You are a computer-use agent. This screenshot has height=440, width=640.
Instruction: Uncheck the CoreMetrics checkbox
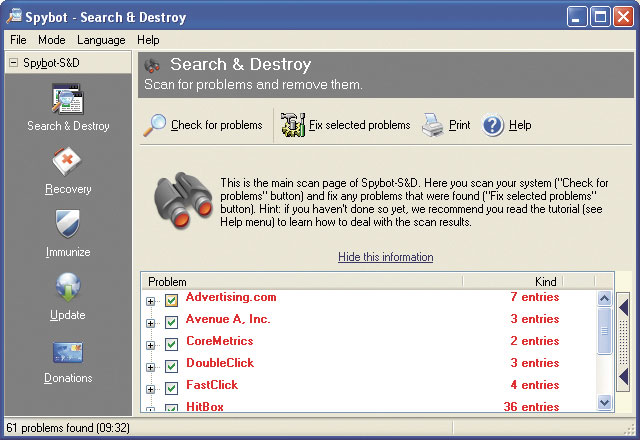(x=171, y=344)
